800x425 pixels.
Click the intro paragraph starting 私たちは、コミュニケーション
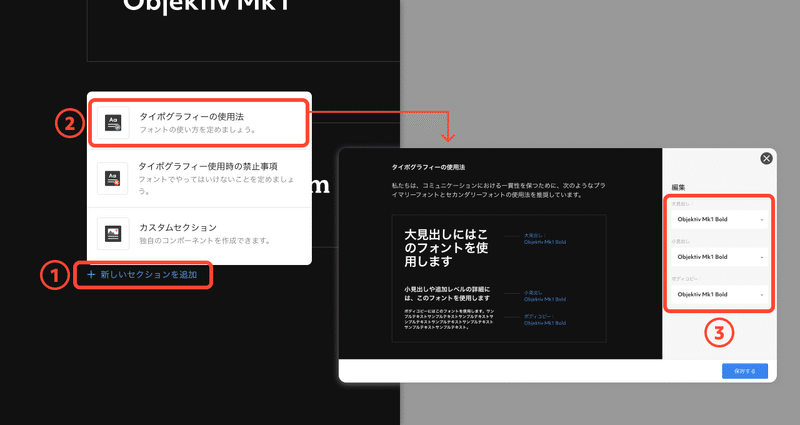(x=498, y=190)
